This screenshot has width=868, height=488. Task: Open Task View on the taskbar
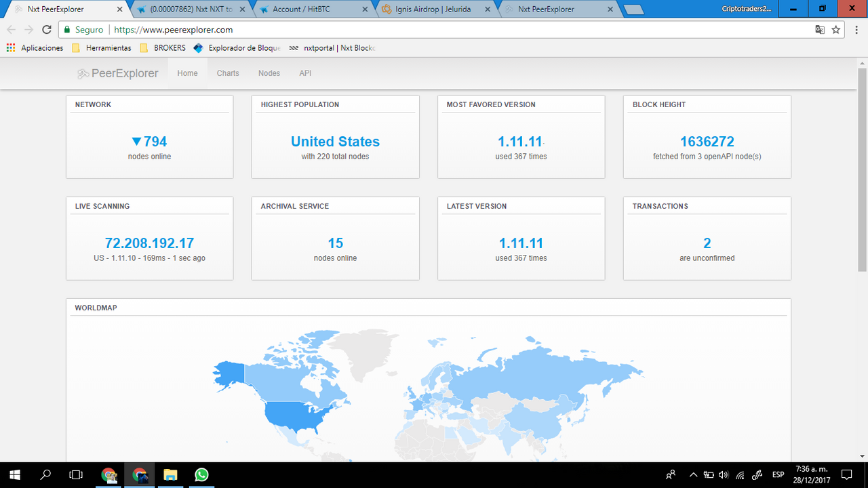pyautogui.click(x=77, y=474)
